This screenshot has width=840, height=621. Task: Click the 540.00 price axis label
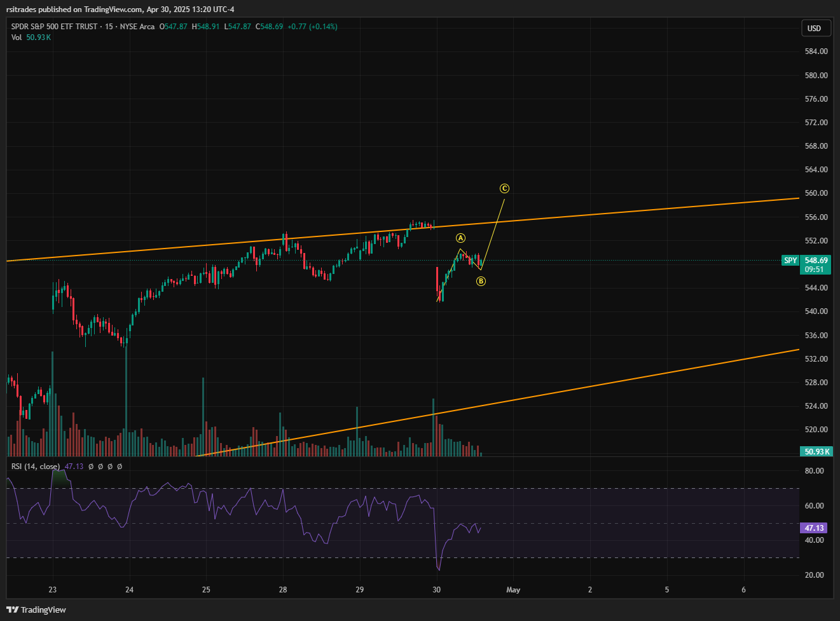(x=816, y=311)
